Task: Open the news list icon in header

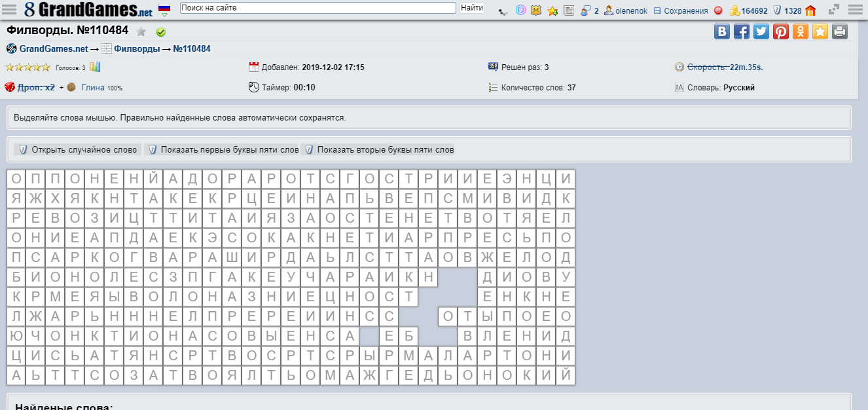Action: click(569, 10)
